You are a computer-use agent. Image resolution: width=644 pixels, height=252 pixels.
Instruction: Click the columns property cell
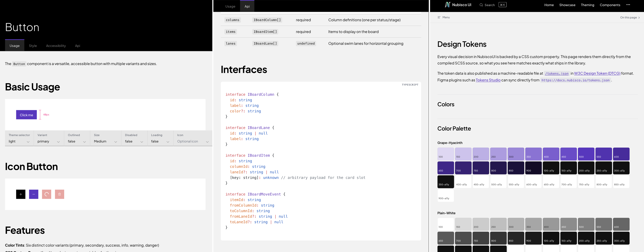tap(232, 20)
